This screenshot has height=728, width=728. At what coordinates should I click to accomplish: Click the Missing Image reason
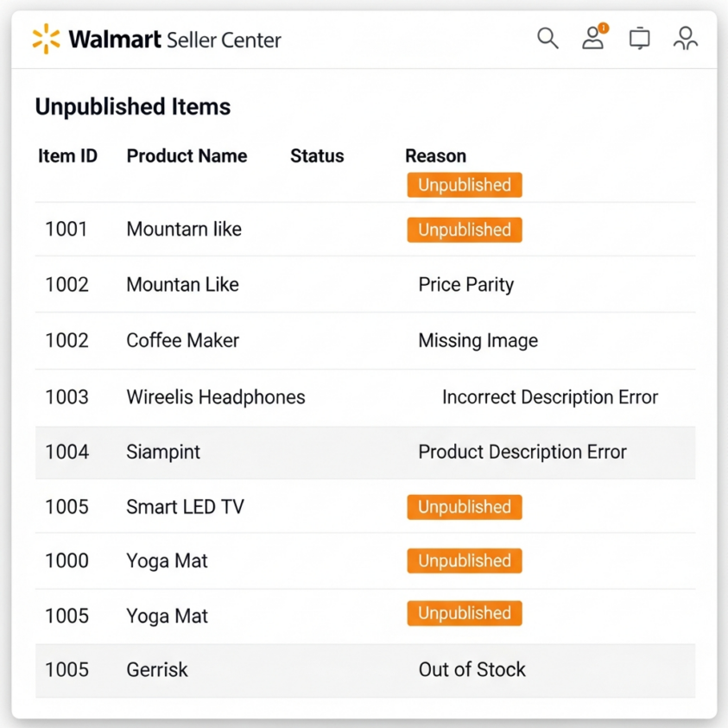point(478,341)
